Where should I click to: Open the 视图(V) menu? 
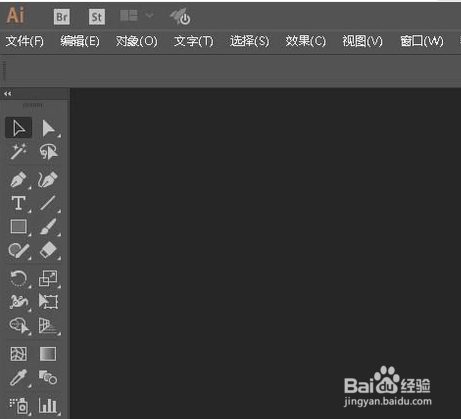coord(363,41)
